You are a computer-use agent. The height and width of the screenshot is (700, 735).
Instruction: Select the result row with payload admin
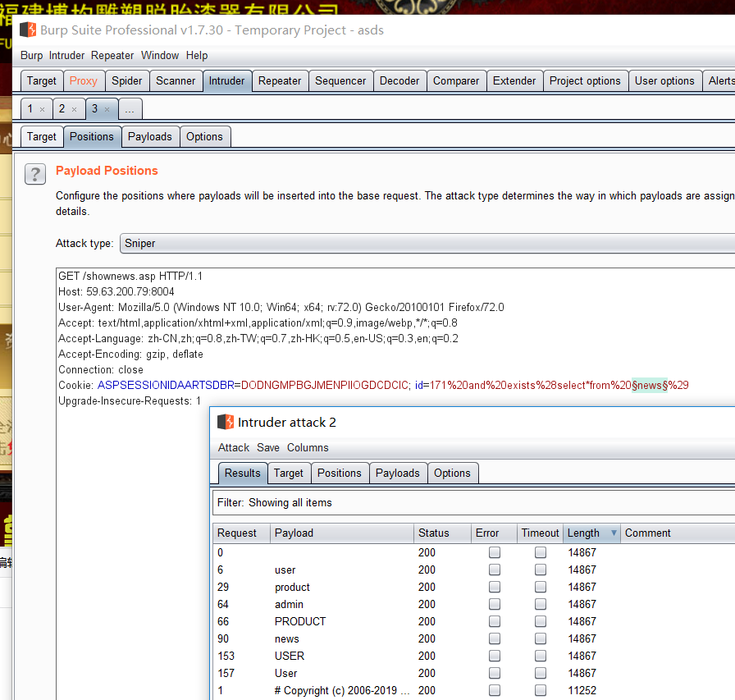[473, 604]
